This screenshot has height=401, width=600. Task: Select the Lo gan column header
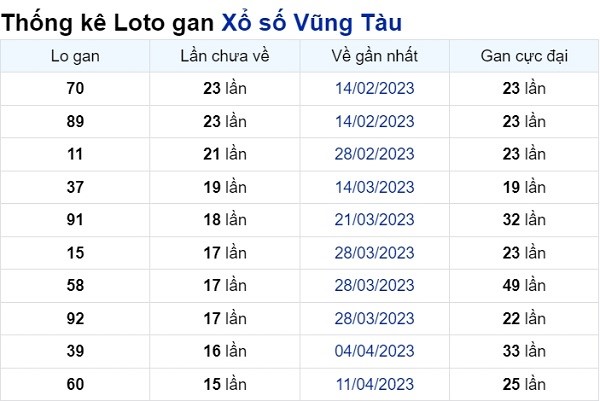pyautogui.click(x=75, y=56)
